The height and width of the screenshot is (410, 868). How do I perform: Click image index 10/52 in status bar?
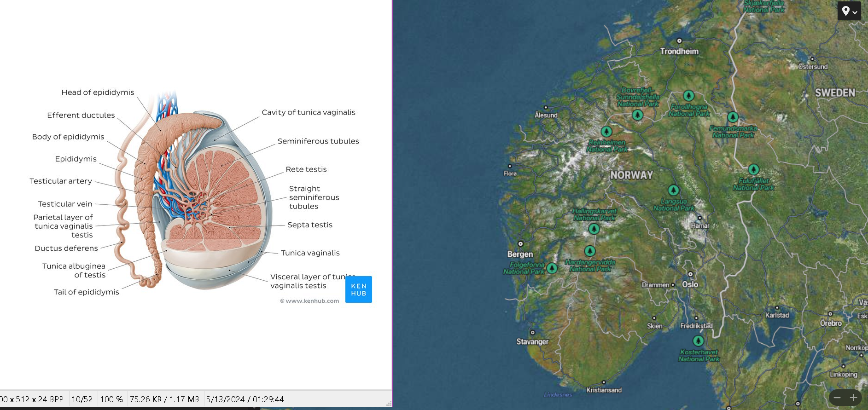pos(82,399)
